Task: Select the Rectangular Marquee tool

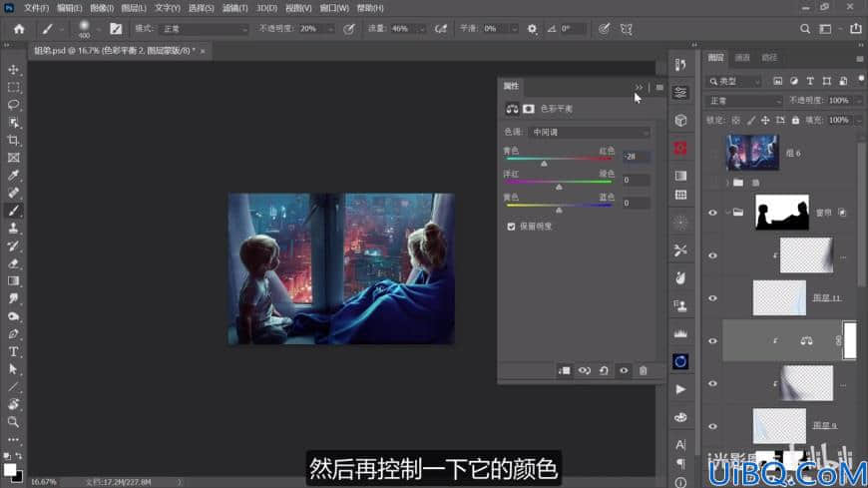Action: point(14,88)
